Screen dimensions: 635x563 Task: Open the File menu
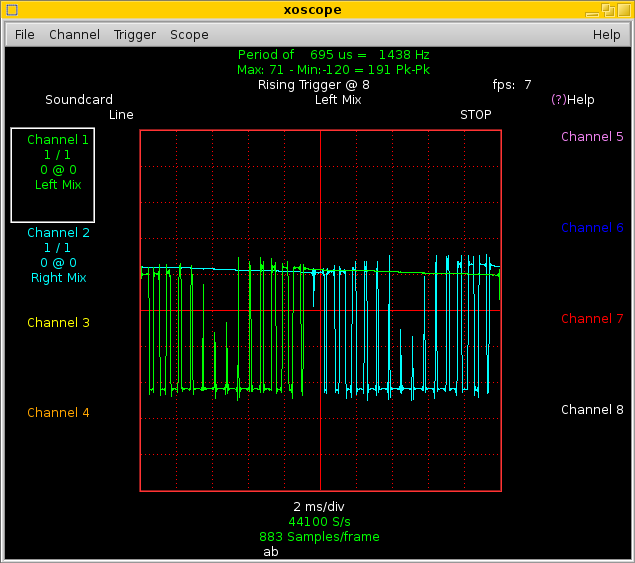(24, 35)
